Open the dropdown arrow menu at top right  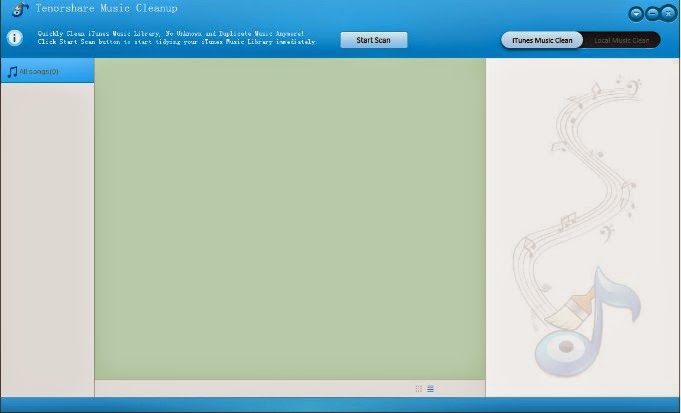coord(636,14)
